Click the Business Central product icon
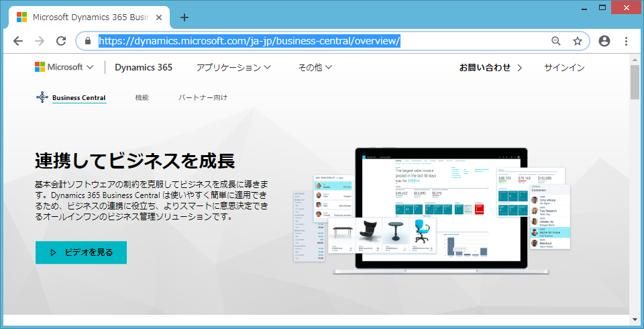This screenshot has height=329, width=644. [x=42, y=97]
